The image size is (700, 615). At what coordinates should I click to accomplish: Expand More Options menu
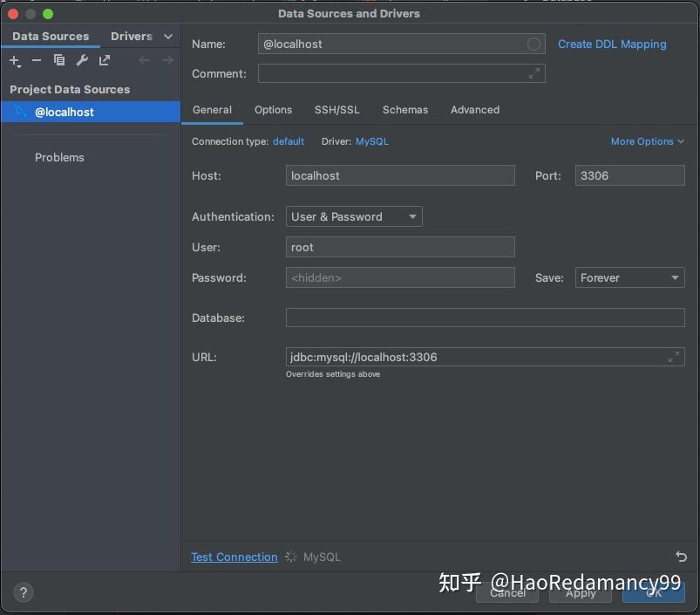point(648,141)
